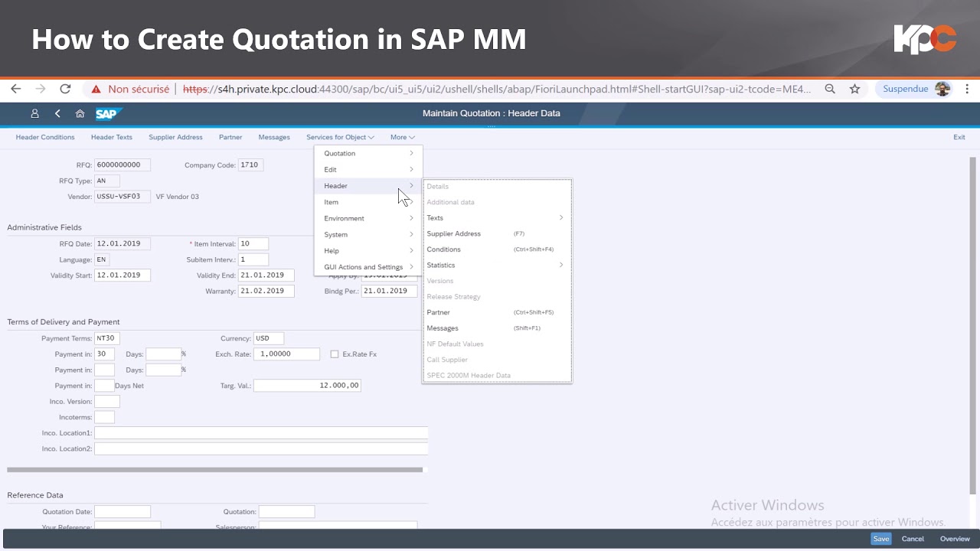The image size is (980, 551).
Task: Click the Save button
Action: 881,539
